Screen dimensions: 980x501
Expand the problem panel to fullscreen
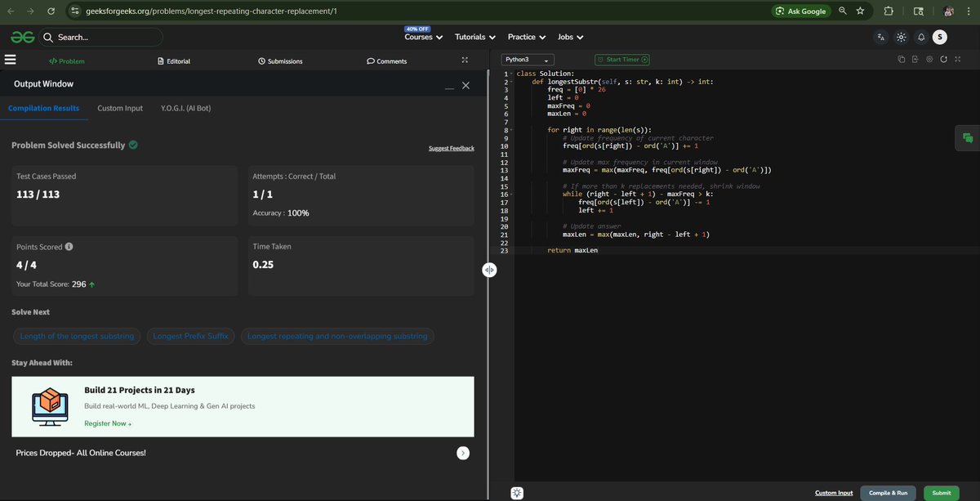(x=465, y=60)
